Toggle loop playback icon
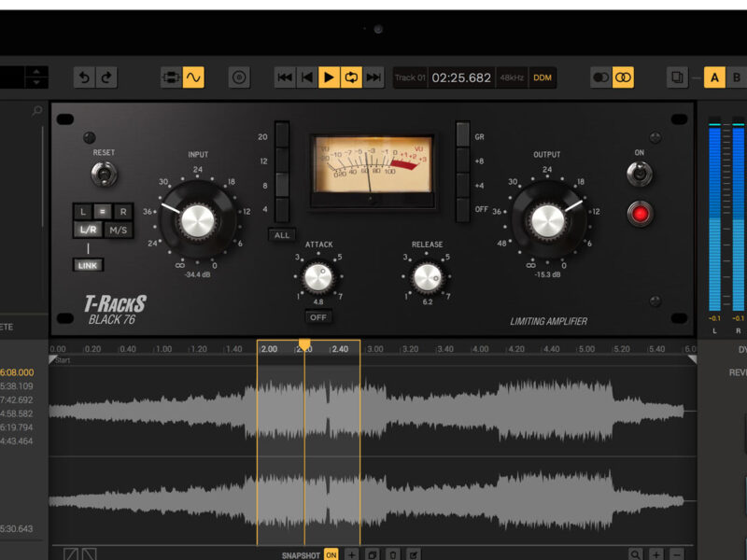747x560 pixels. click(x=351, y=77)
